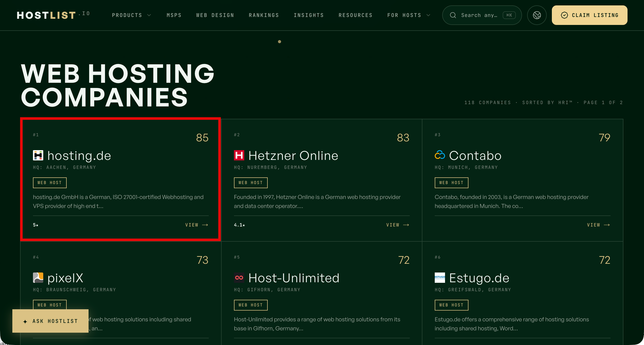Screen dimensions: 644x345
Task: Click the '118 companies' summary text
Action: [x=488, y=103]
